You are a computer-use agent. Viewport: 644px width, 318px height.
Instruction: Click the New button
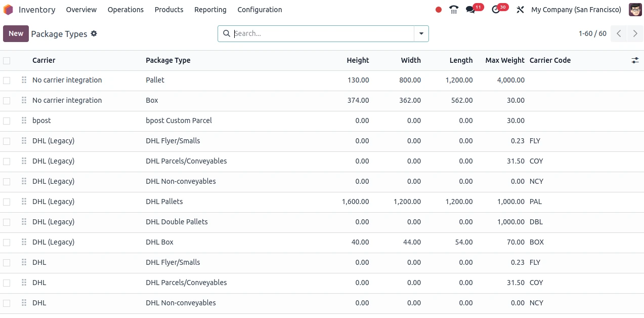tap(16, 34)
